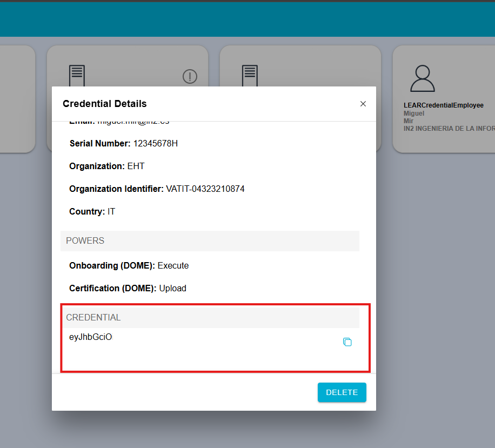Click the exclamation warning icon on card
This screenshot has height=448, width=495.
click(190, 77)
